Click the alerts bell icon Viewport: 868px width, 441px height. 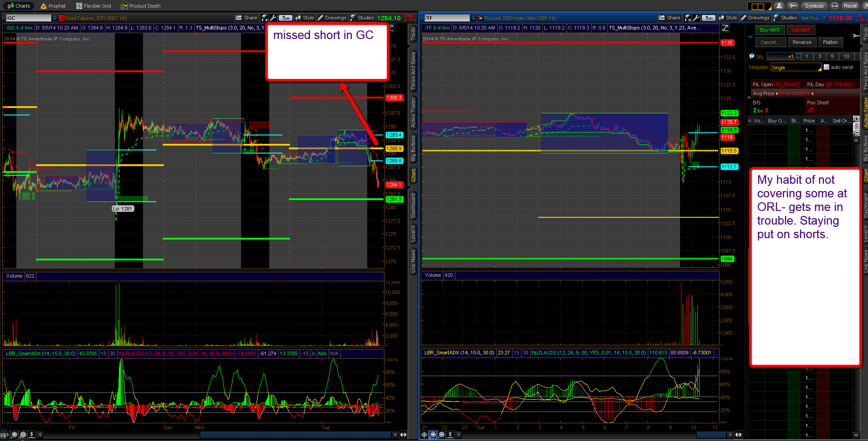(x=779, y=6)
